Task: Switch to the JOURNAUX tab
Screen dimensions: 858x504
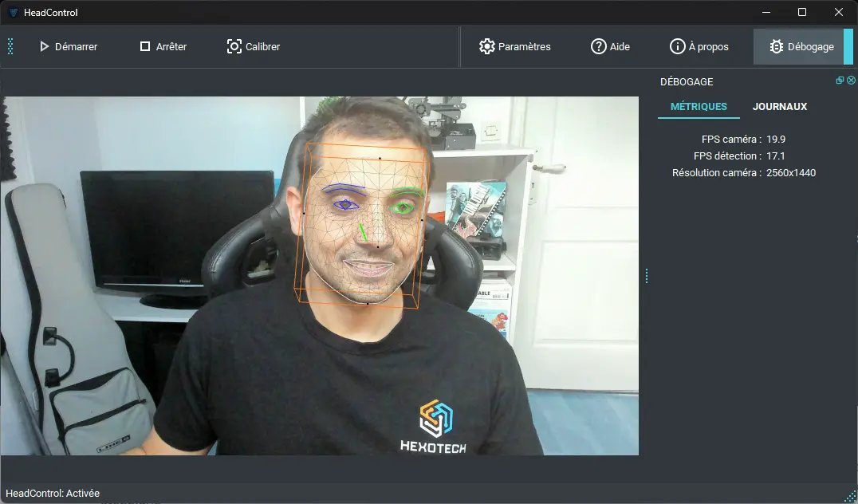Action: pos(779,107)
